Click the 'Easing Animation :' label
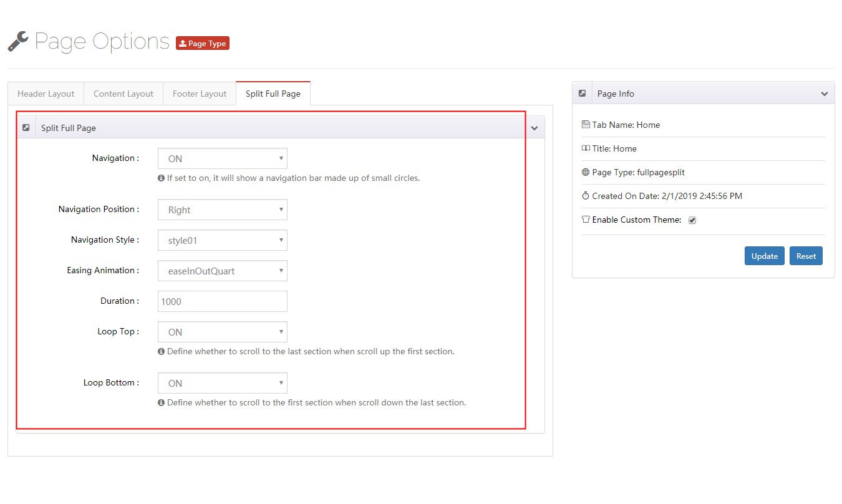842x504 pixels. (103, 270)
